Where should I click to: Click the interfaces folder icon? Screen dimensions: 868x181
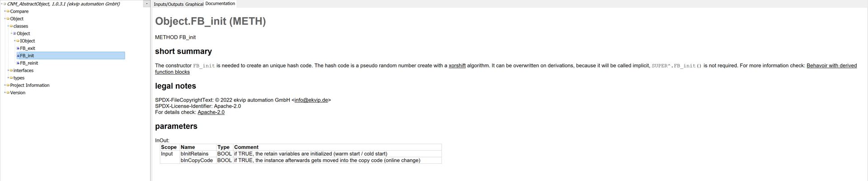point(11,70)
